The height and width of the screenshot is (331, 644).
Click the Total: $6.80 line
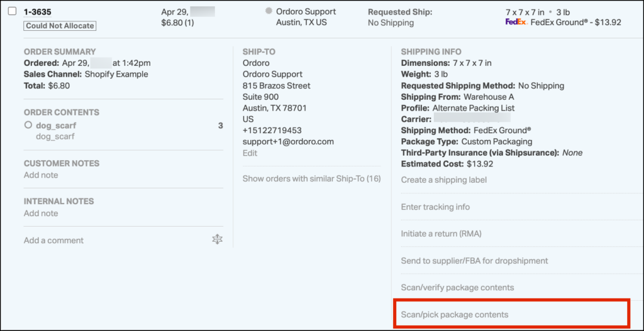(x=47, y=85)
